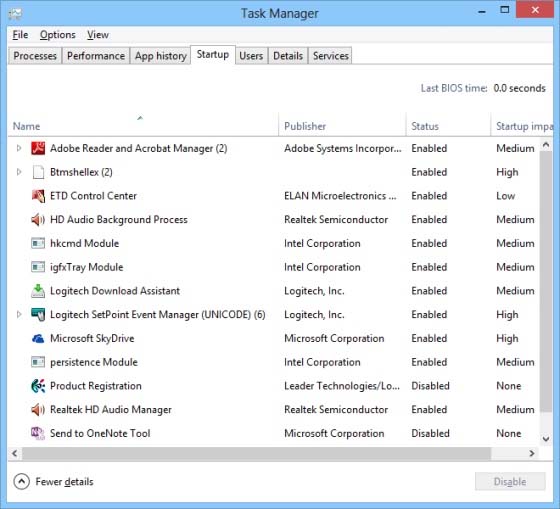560x509 pixels.
Task: Open the Options menu
Action: point(58,35)
